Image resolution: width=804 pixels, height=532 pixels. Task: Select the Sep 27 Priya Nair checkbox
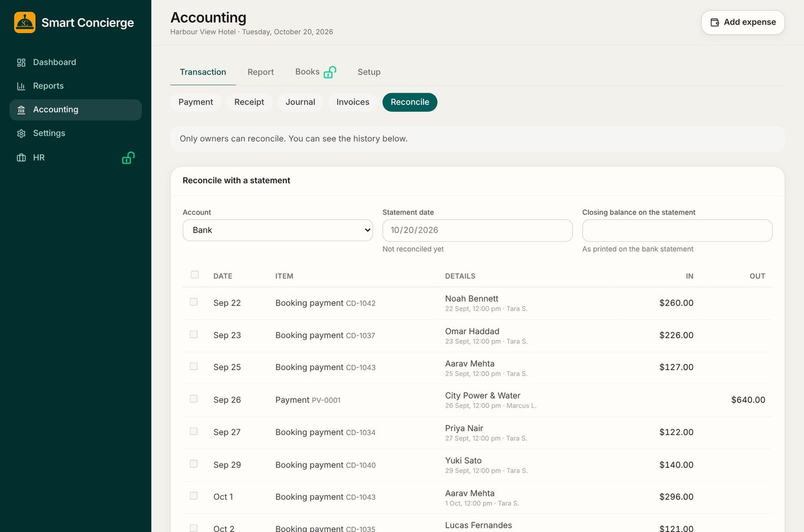[193, 431]
